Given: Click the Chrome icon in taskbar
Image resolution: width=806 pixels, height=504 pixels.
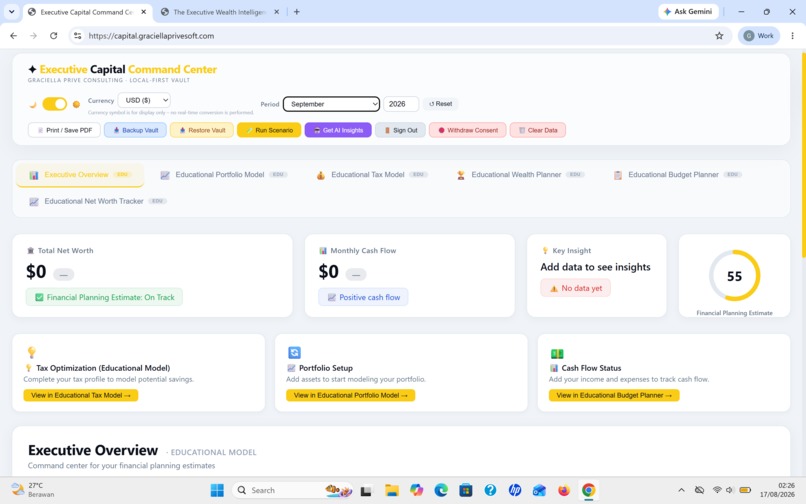Looking at the screenshot, I should coord(589,490).
